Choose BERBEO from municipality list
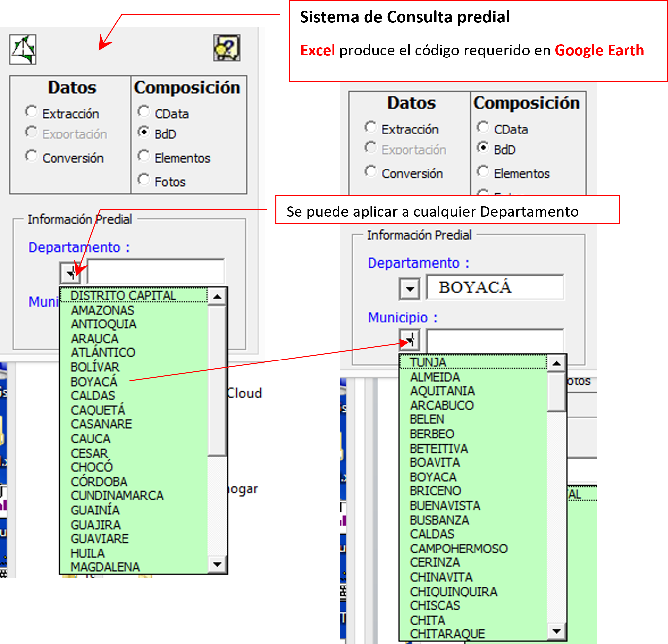Screen dimensions: 668x644 (x=474, y=434)
